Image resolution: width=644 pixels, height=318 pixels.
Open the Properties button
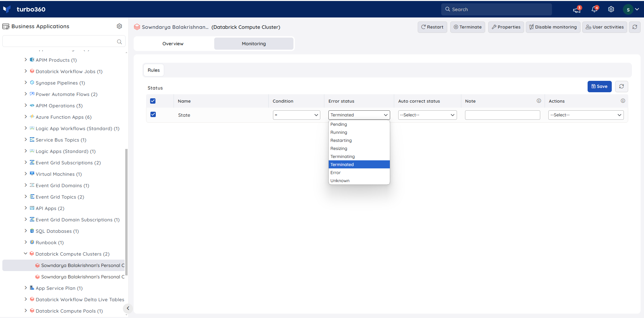(506, 27)
